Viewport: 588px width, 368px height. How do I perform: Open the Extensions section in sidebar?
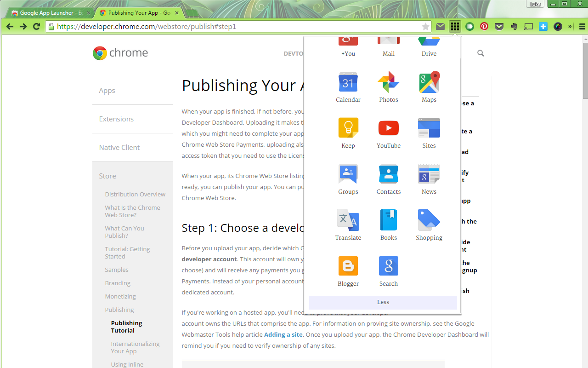[x=116, y=119]
